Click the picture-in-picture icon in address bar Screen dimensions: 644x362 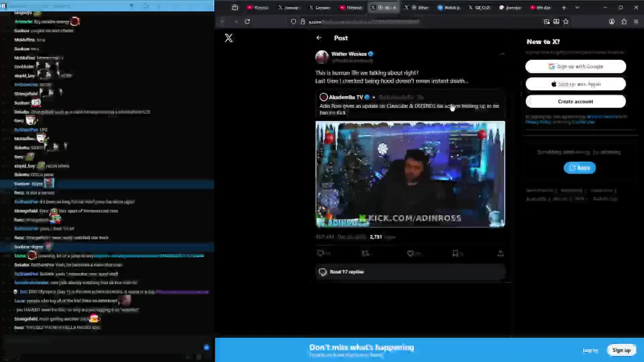[547, 22]
